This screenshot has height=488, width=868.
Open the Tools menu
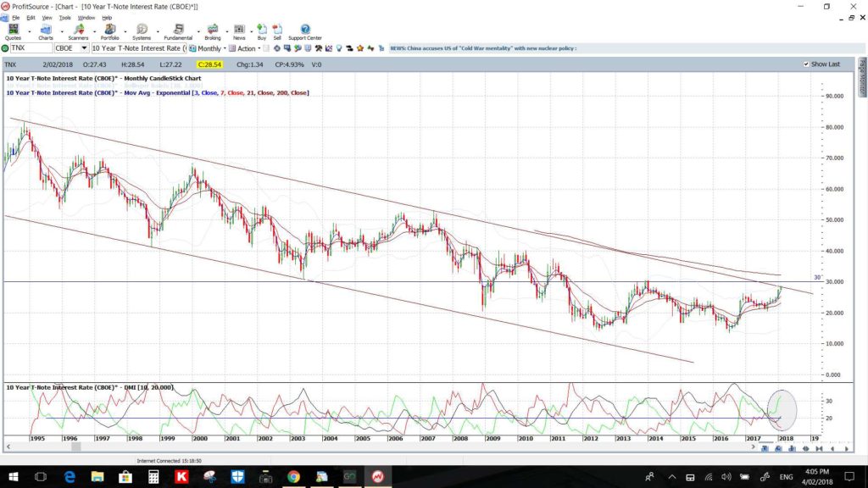point(64,18)
